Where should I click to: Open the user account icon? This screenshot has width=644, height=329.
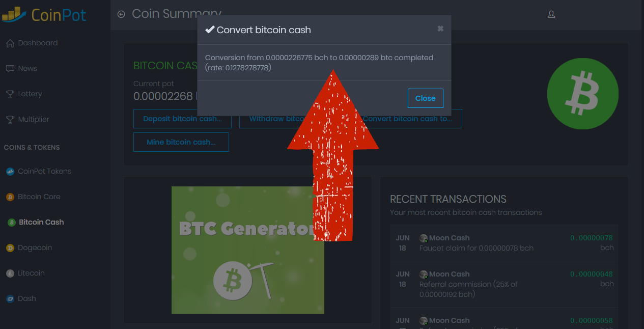pos(551,14)
